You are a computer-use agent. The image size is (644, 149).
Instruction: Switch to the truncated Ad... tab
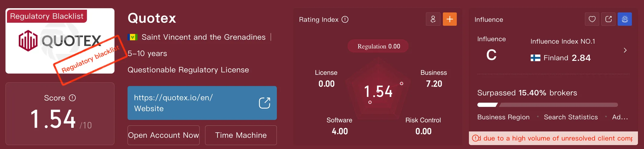click(620, 117)
